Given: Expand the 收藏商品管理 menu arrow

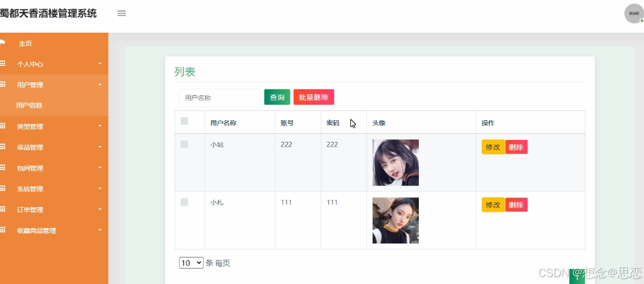Looking at the screenshot, I should [x=100, y=230].
